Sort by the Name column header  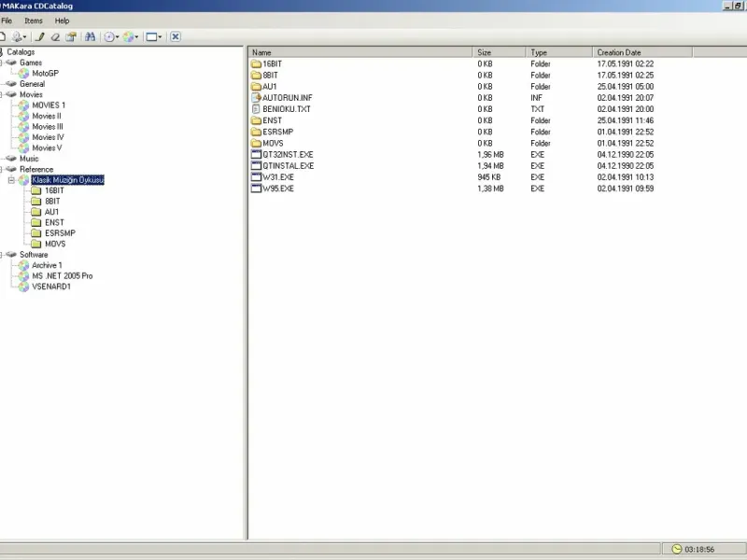(360, 52)
